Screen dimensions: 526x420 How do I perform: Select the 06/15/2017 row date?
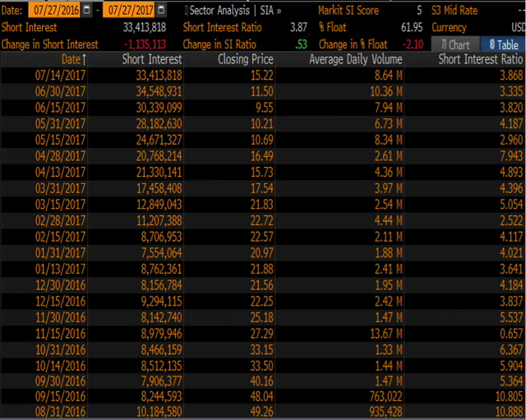[60, 108]
